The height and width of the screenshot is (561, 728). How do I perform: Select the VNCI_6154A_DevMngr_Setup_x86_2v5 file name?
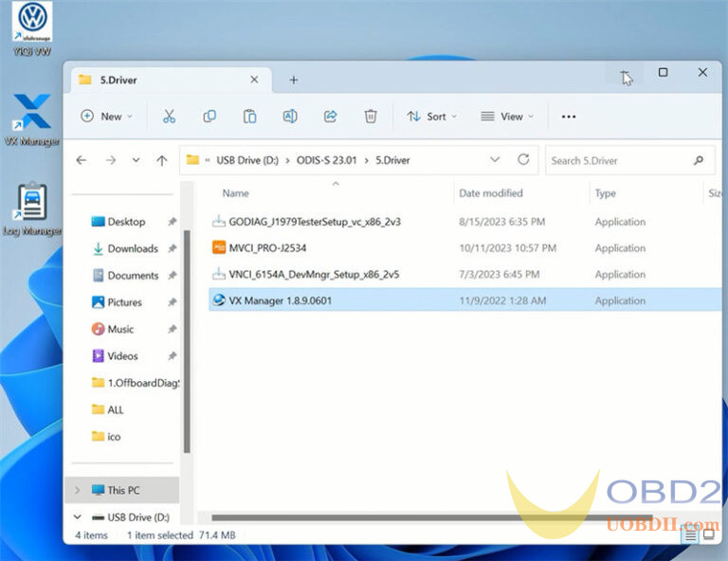click(314, 275)
